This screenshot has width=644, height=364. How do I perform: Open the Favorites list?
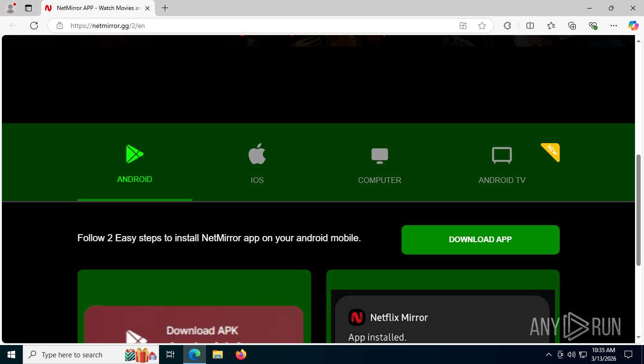551,26
